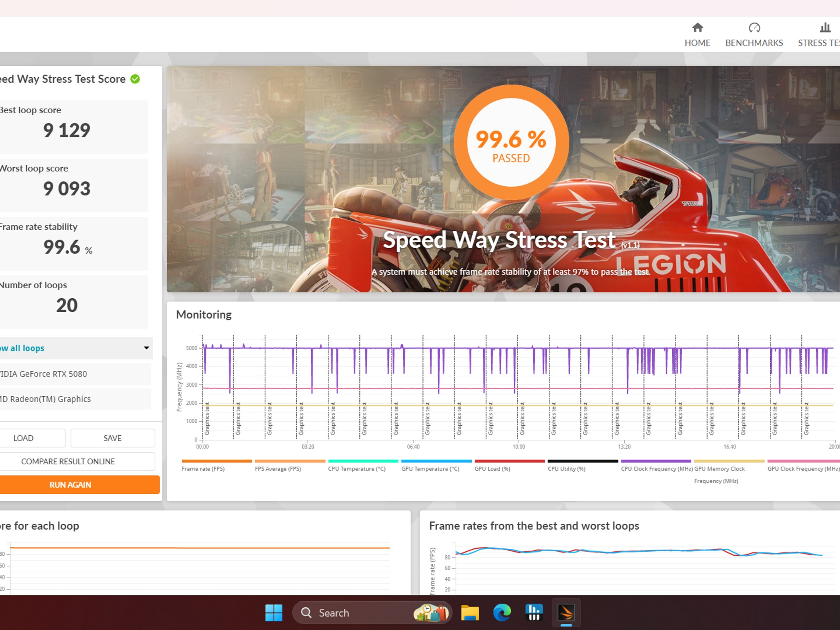The image size is (840, 630).
Task: Click the 97% stability requirement text
Action: tap(511, 272)
